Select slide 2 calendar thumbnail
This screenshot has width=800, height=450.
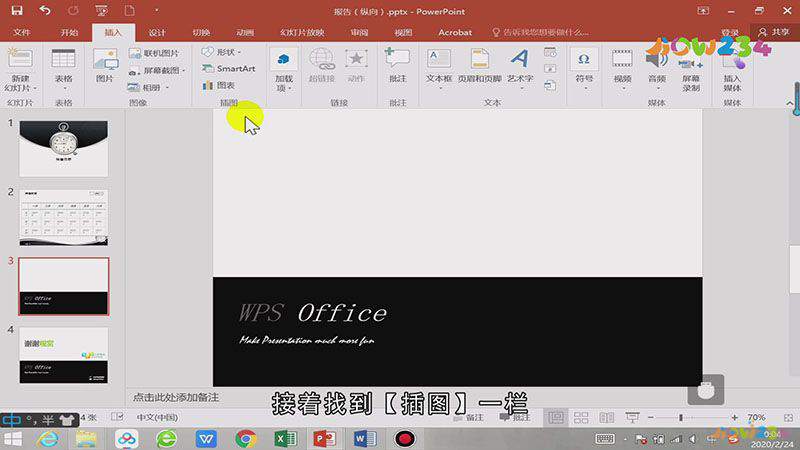pyautogui.click(x=64, y=217)
